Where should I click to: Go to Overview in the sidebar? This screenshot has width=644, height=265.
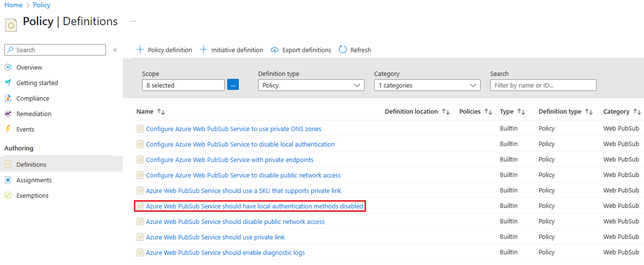29,67
